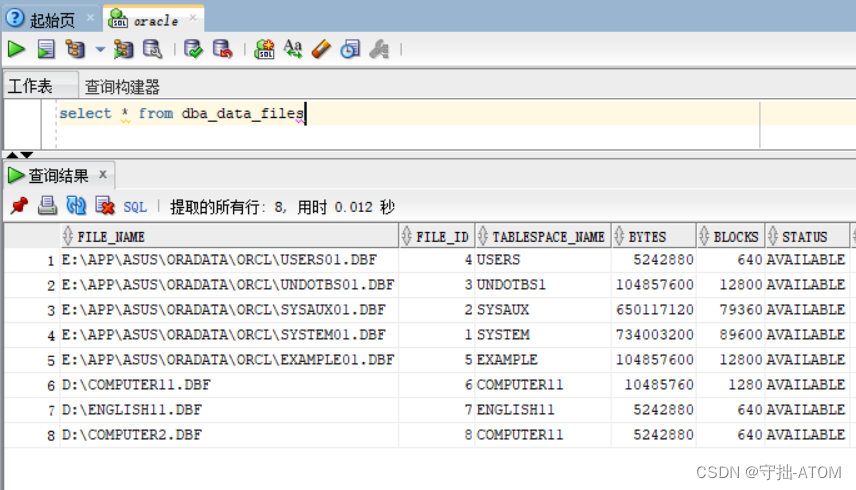Click the Clear eraser icon
The width and height of the screenshot is (856, 490).
[x=321, y=50]
